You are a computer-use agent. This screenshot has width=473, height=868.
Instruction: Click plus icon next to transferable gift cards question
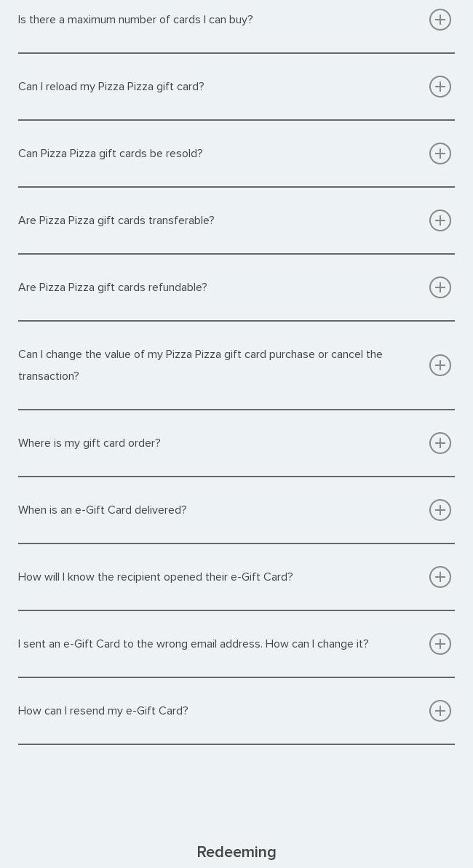tap(440, 220)
